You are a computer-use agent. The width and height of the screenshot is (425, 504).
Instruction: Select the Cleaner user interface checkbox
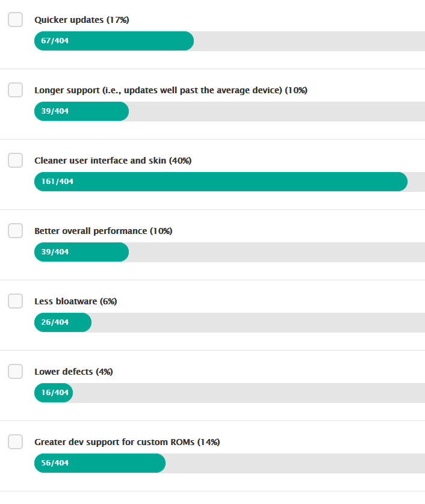(15, 160)
